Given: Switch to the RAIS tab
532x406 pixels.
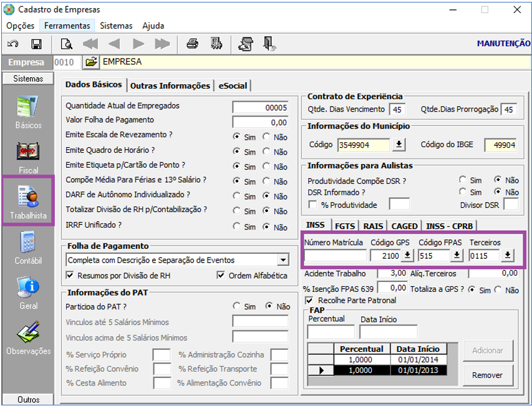Looking at the screenshot, I should [x=373, y=226].
